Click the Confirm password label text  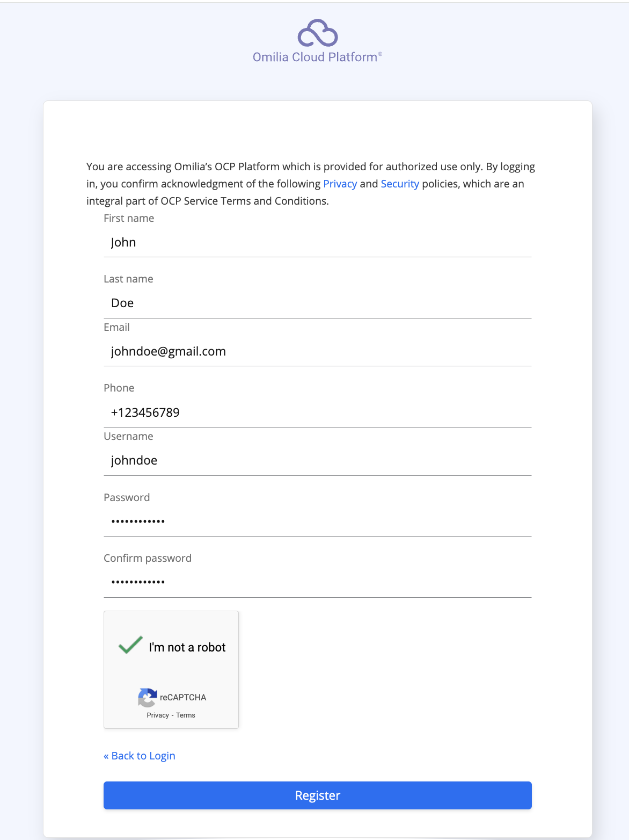coord(148,558)
